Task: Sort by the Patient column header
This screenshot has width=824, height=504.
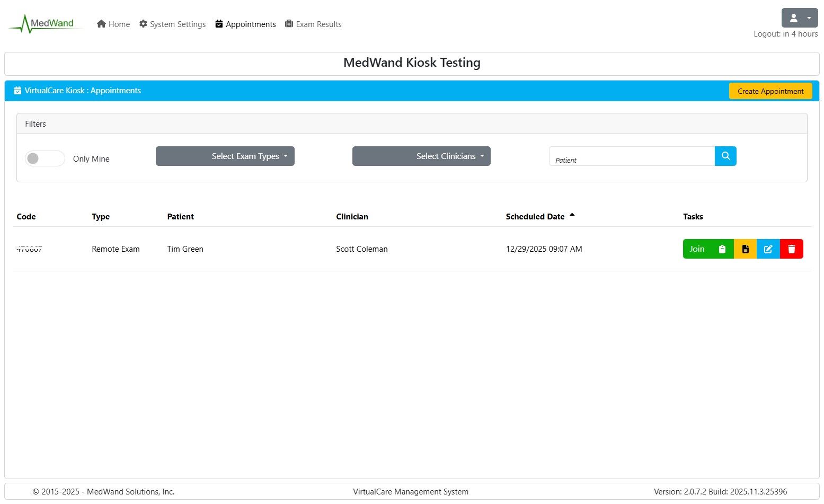Action: point(180,217)
